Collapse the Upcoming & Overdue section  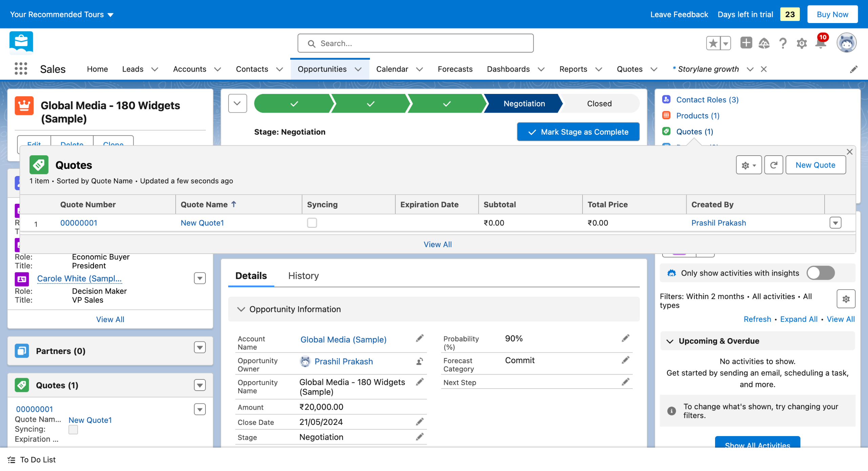pos(670,341)
